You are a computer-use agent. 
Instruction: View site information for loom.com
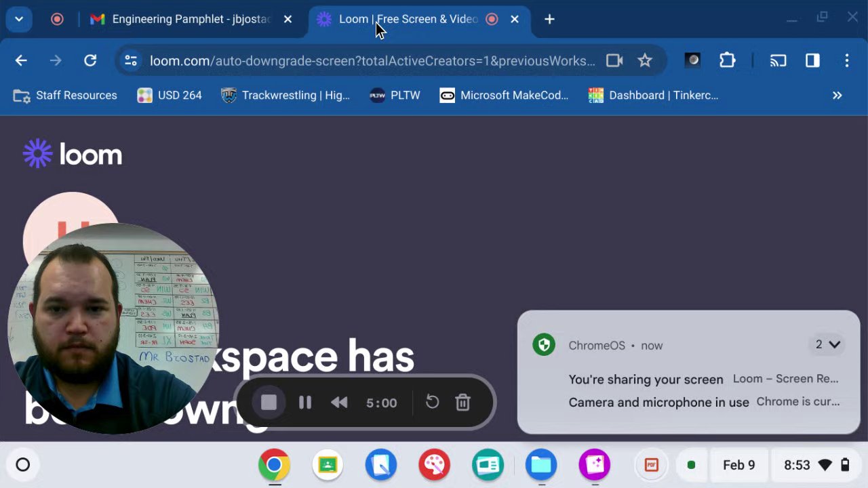point(130,61)
